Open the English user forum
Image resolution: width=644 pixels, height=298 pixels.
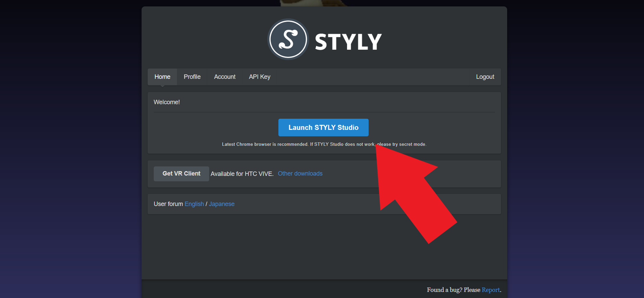pyautogui.click(x=194, y=204)
